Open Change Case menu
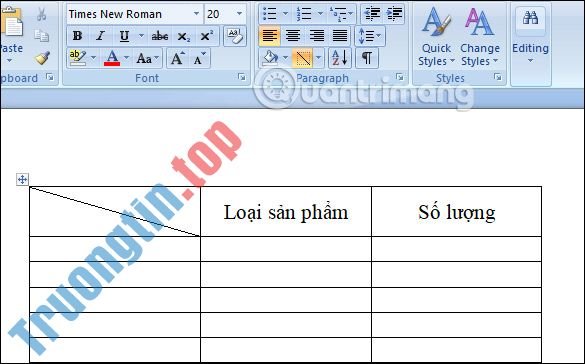 148,58
